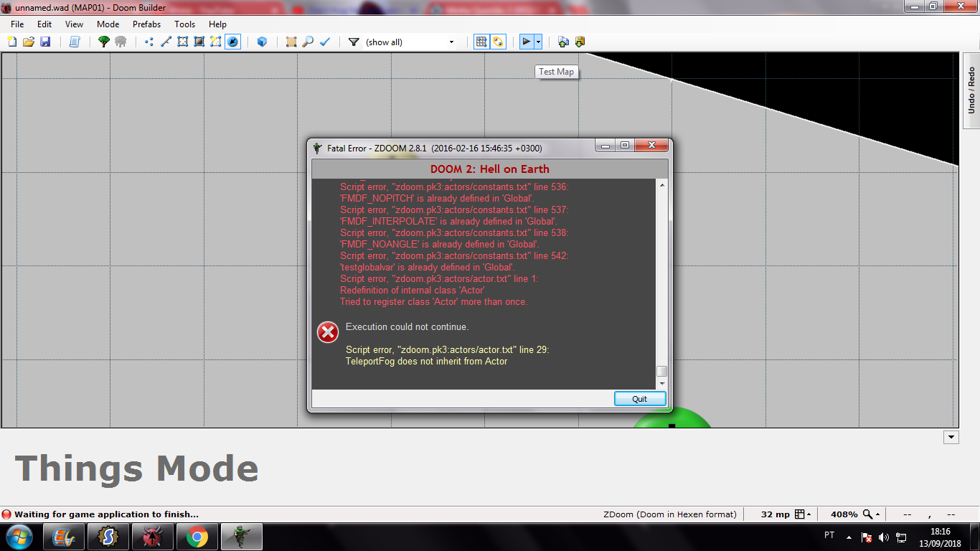Image resolution: width=980 pixels, height=551 pixels.
Task: Click the red error X icon
Action: [328, 332]
